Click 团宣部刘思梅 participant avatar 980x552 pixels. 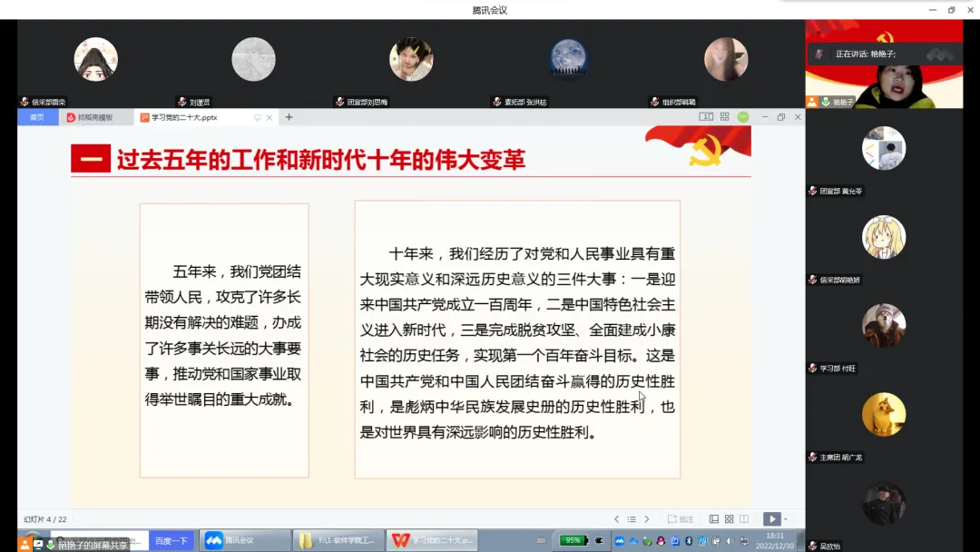[x=411, y=59]
